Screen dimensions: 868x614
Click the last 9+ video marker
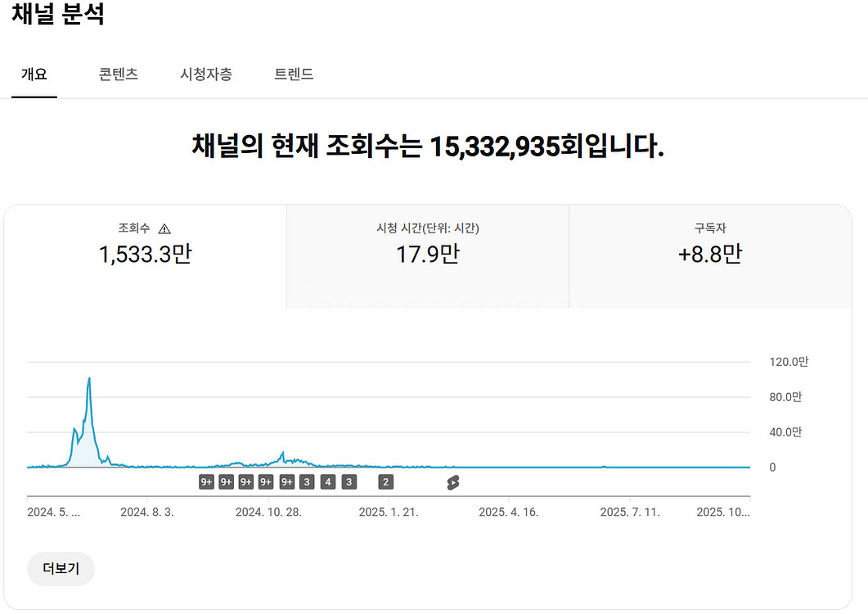click(x=286, y=482)
